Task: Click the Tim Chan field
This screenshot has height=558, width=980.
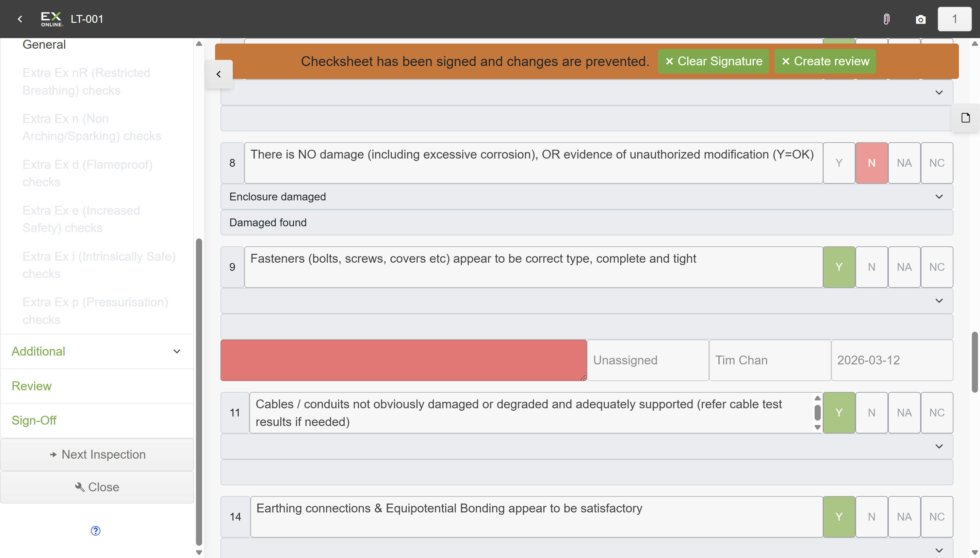Action: click(770, 360)
